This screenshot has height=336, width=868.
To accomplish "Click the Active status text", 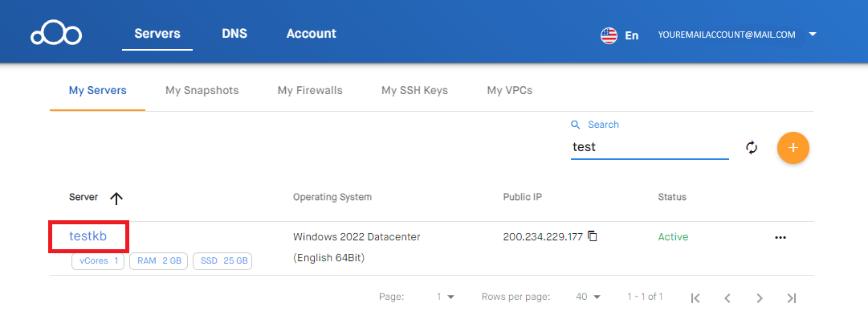I will point(673,237).
